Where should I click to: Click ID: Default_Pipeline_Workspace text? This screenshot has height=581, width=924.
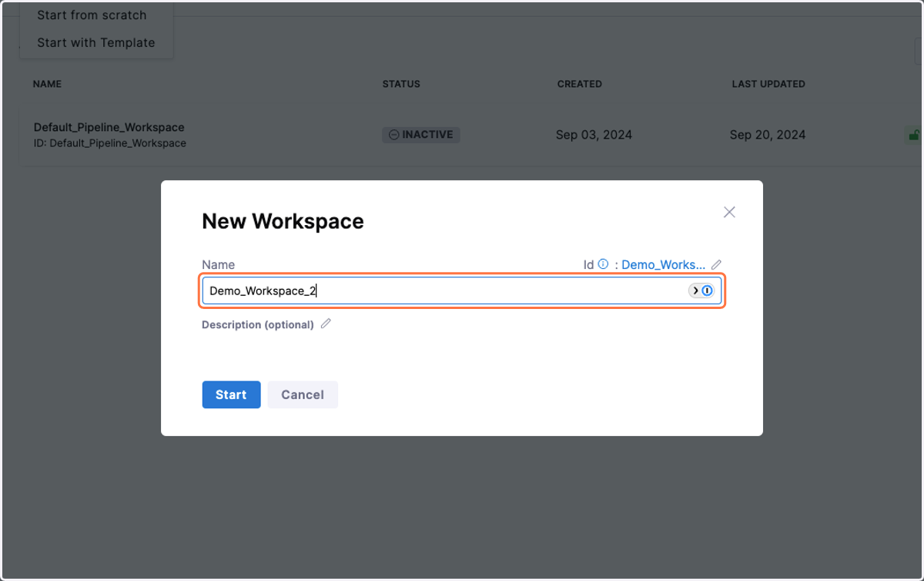coord(110,143)
